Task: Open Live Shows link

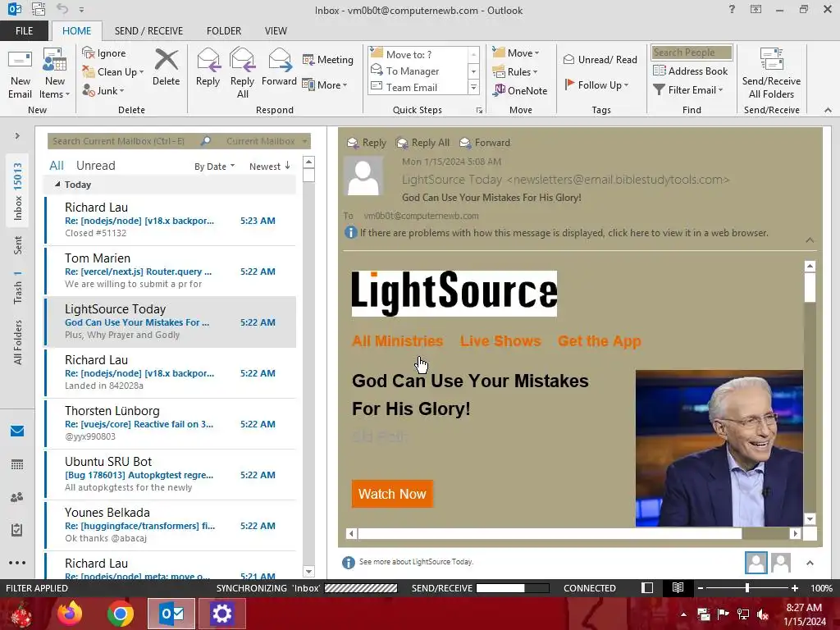Action: point(500,340)
